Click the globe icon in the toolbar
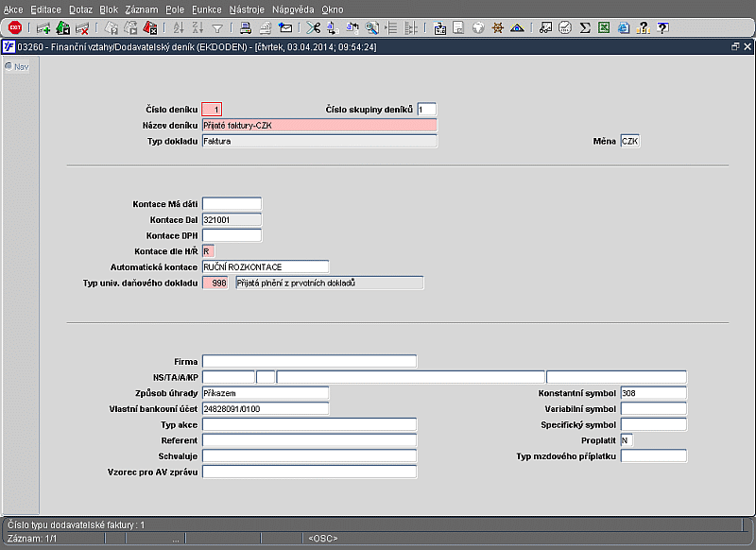 pos(478,28)
